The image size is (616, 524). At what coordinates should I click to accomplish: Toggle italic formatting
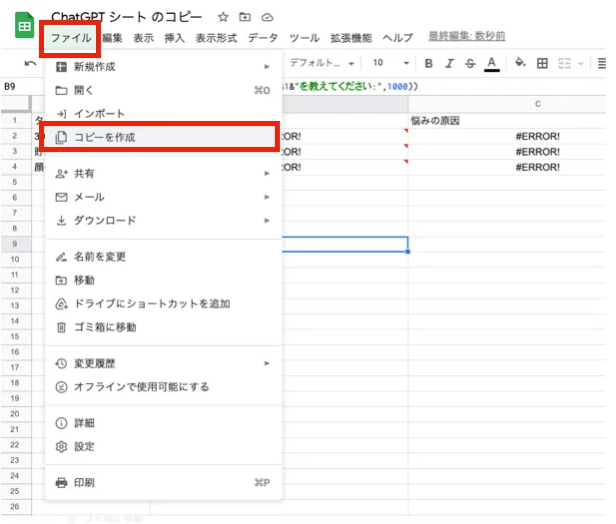[449, 63]
